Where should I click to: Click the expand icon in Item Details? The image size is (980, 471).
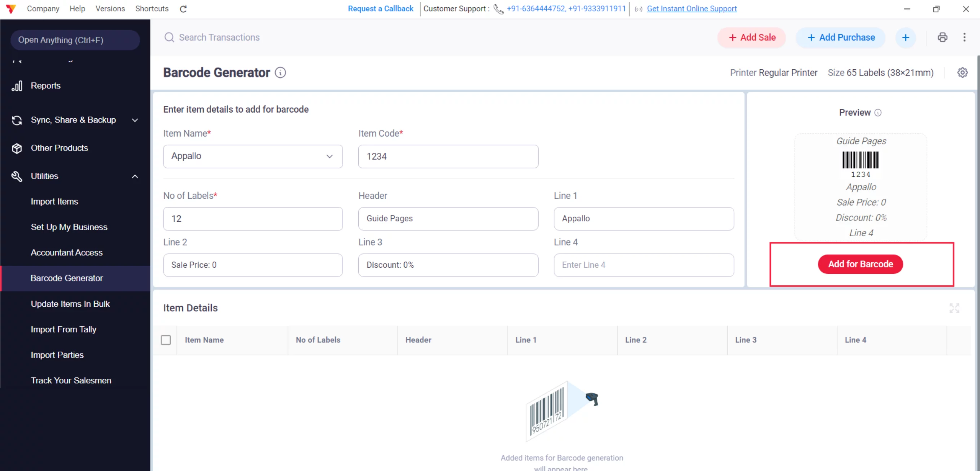tap(954, 308)
